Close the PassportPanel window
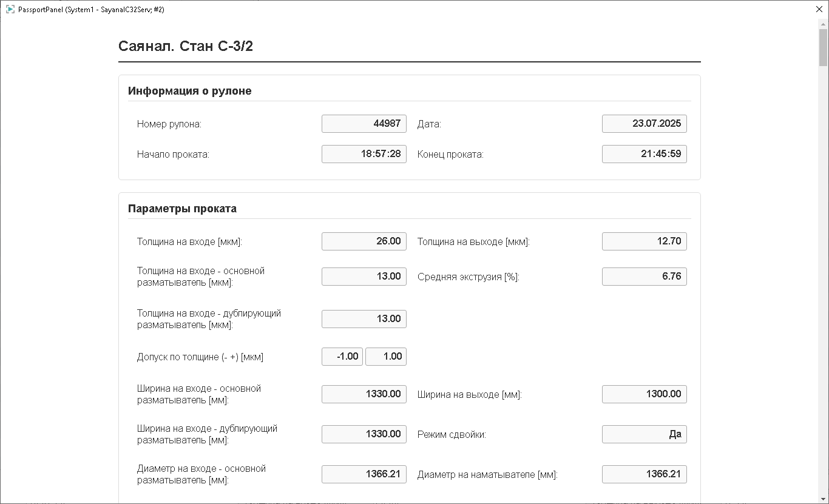This screenshot has width=829, height=504. (x=819, y=10)
